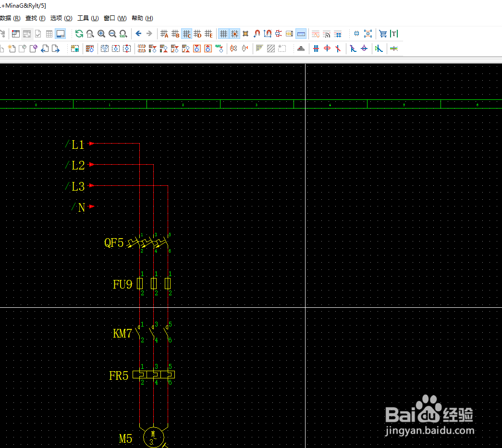
Task: Toggle the input box 128 icon
Action: [x=289, y=34]
